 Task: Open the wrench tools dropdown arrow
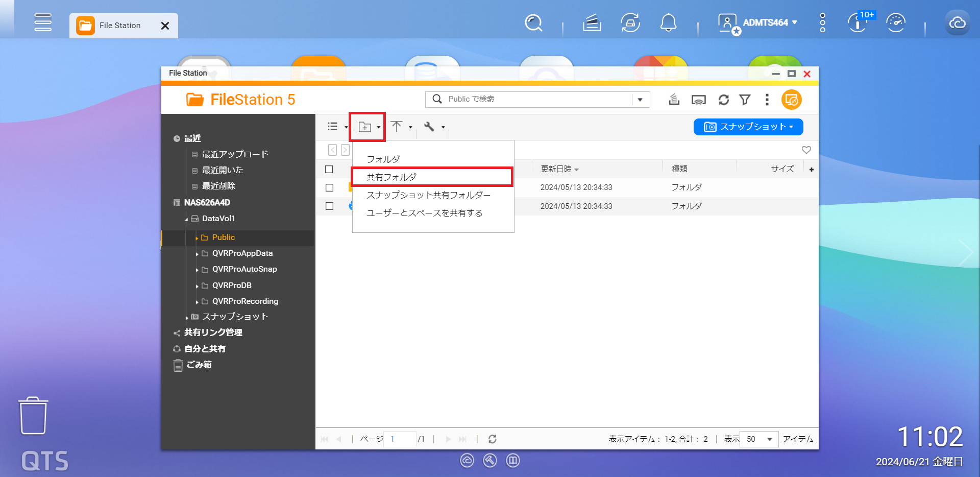pos(443,127)
